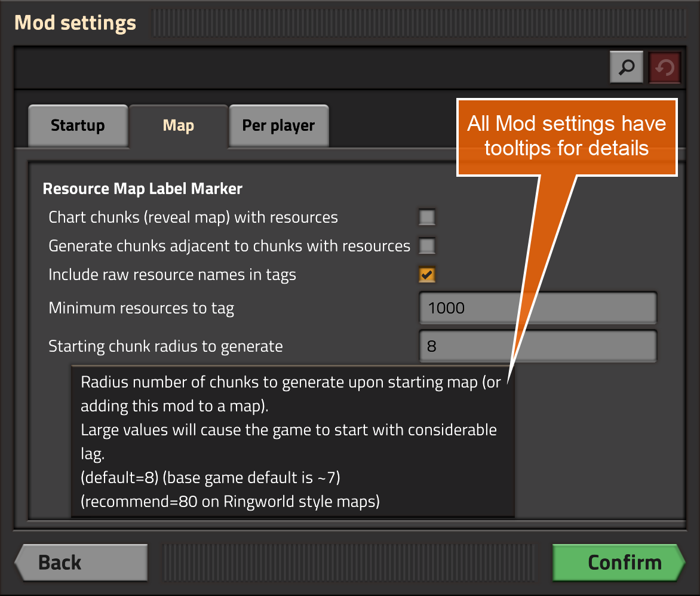Click the Generate chunks adjacent label text
This screenshot has height=596, width=700.
229,247
